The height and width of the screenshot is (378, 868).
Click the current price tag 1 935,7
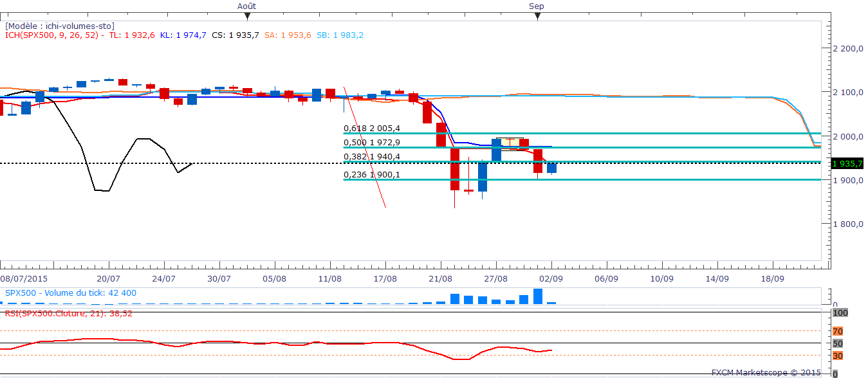pos(847,163)
